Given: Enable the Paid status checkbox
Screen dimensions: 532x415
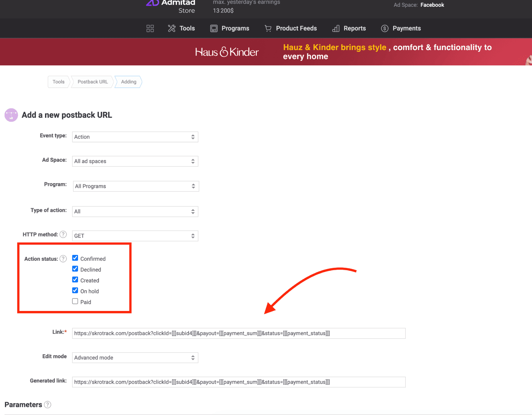Looking at the screenshot, I should [75, 301].
